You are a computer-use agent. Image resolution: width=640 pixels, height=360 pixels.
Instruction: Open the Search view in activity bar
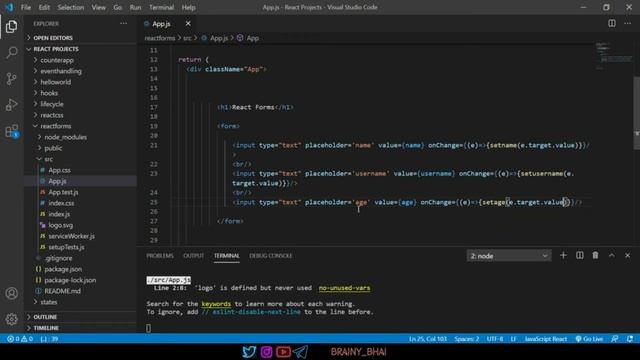click(x=11, y=52)
